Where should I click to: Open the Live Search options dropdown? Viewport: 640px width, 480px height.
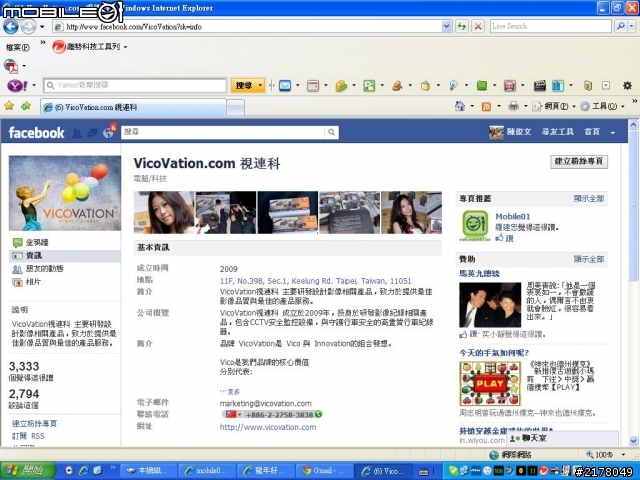click(x=632, y=26)
